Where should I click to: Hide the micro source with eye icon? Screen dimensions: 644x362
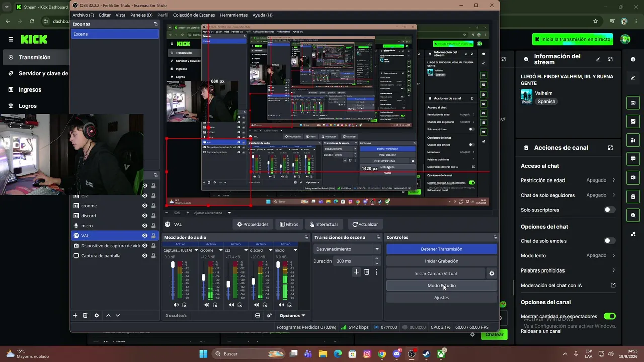pyautogui.click(x=145, y=226)
